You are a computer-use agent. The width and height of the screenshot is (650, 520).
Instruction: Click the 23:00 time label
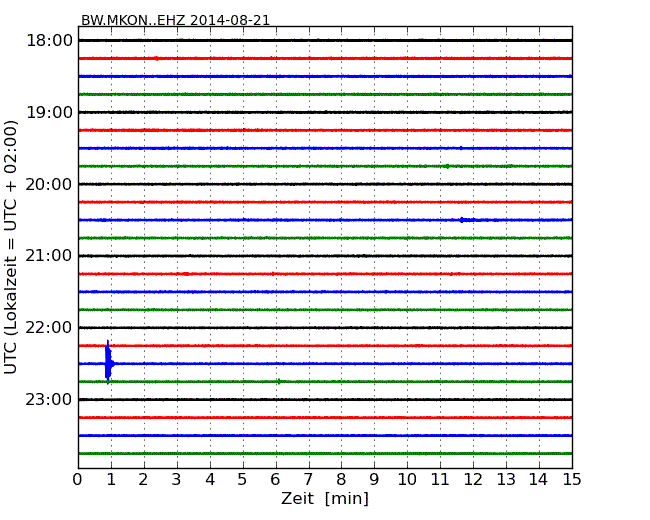[49, 400]
